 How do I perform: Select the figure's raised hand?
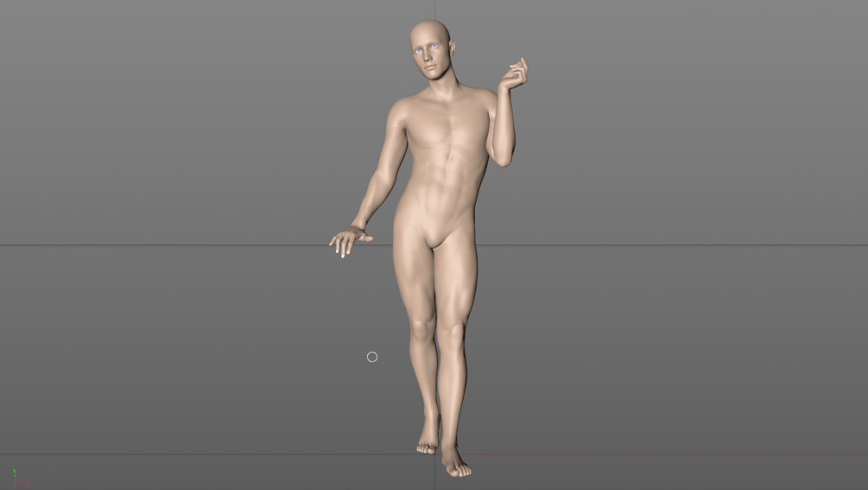[x=514, y=74]
